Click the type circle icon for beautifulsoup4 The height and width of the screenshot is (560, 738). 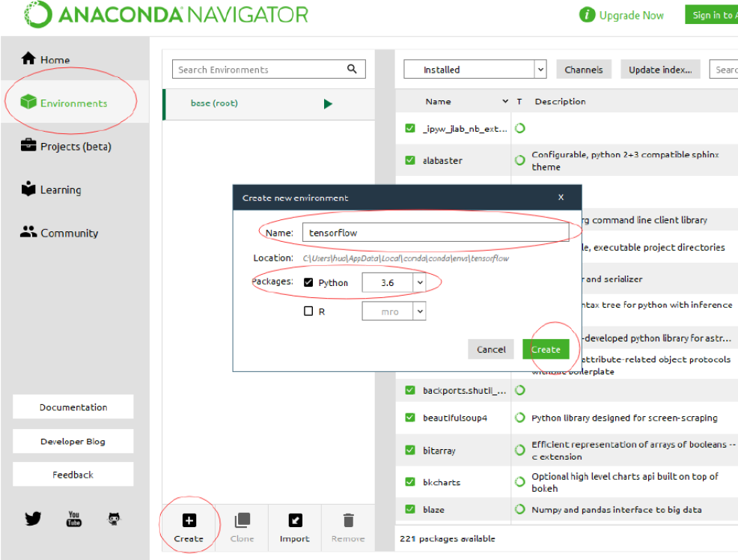coord(519,418)
